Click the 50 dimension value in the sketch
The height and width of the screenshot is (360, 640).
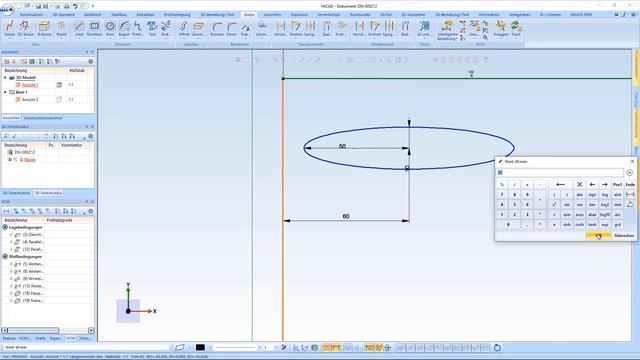342,146
